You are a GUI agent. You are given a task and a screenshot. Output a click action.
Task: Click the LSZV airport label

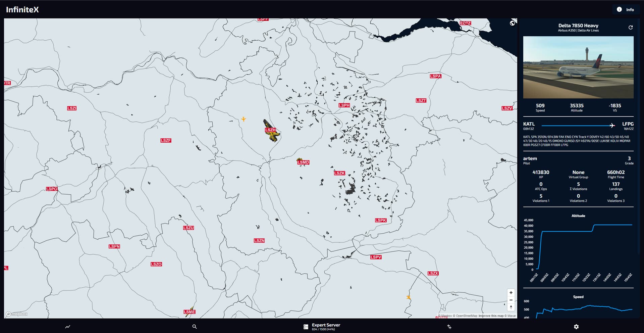click(x=507, y=108)
